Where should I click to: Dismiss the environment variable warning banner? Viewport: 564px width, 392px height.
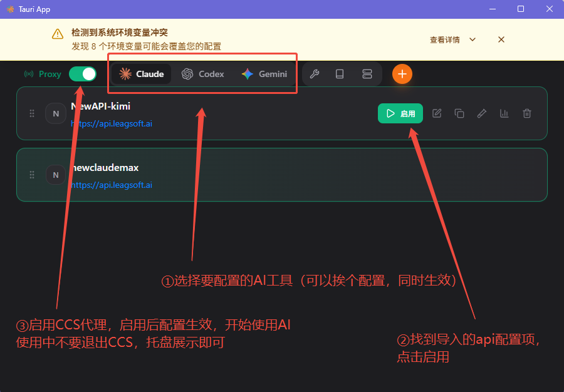click(501, 39)
